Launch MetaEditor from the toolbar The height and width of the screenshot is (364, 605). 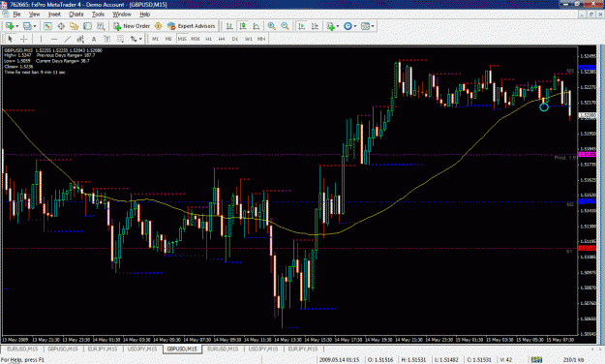click(158, 26)
